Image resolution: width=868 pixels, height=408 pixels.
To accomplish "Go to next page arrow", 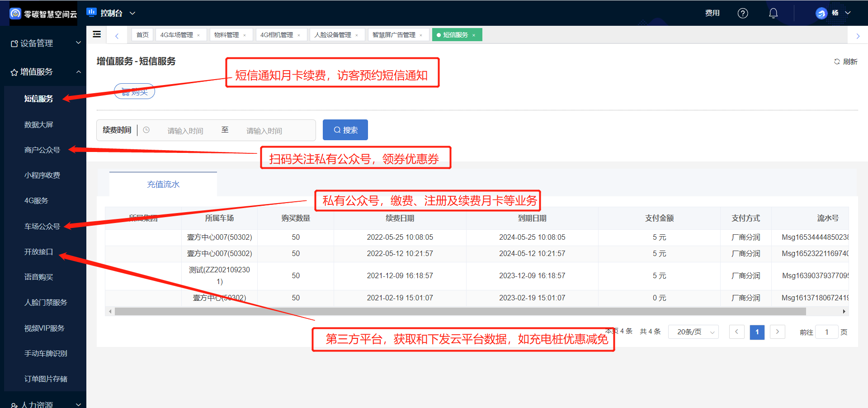I will [x=778, y=332].
